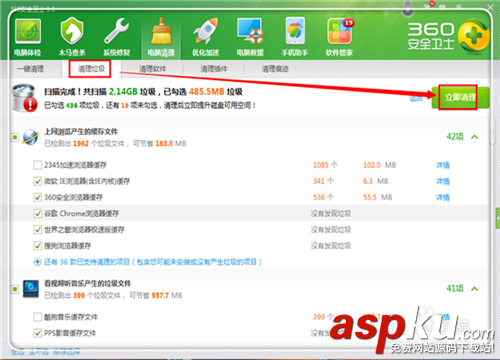
Task: Click the 360 yellow plus logo
Action: (473, 36)
